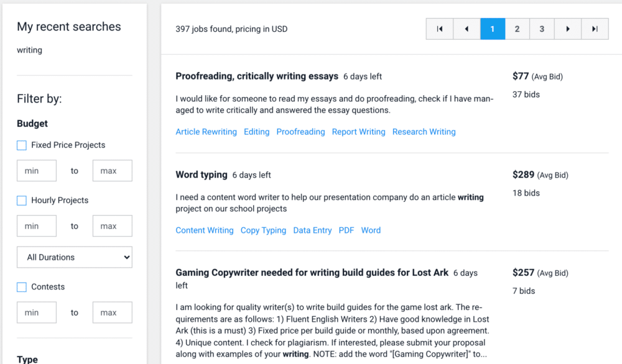Select recent search "writing"

pos(30,50)
